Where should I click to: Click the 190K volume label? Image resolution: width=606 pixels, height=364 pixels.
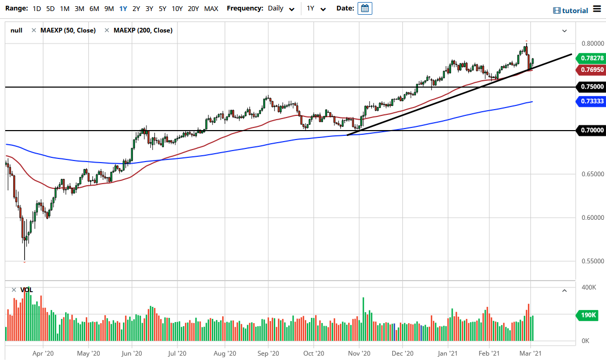click(588, 315)
